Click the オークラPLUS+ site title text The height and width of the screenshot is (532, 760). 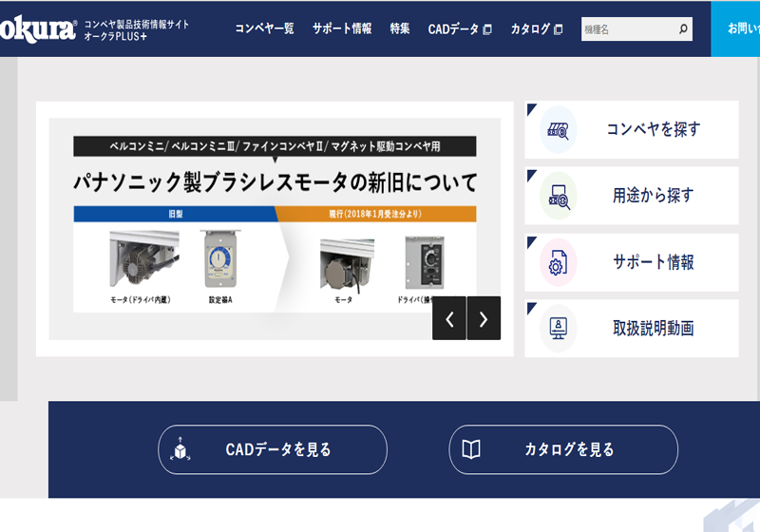(115, 36)
